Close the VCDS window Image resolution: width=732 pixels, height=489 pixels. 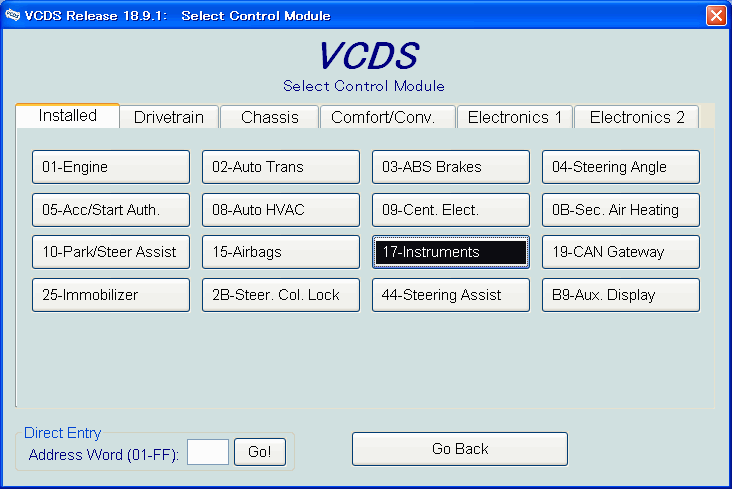[716, 15]
